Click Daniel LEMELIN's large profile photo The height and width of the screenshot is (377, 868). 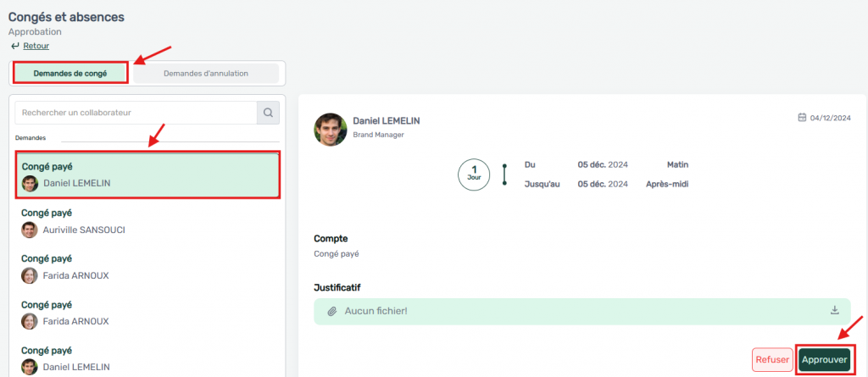(x=330, y=129)
